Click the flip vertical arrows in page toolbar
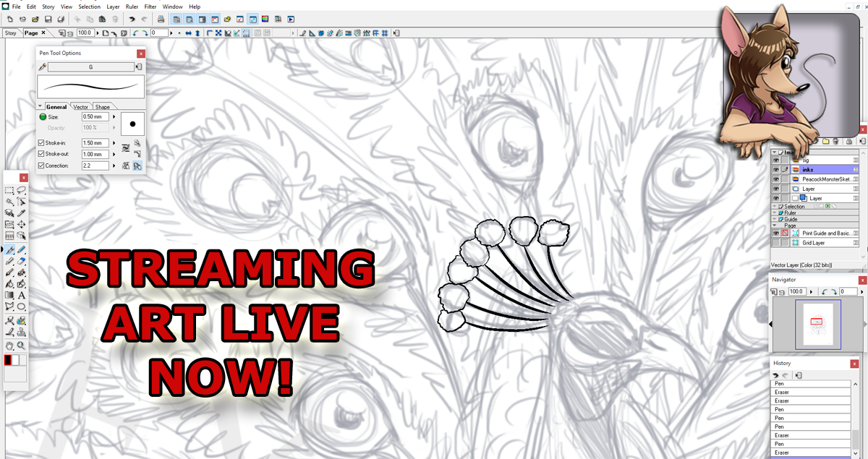 [197, 33]
